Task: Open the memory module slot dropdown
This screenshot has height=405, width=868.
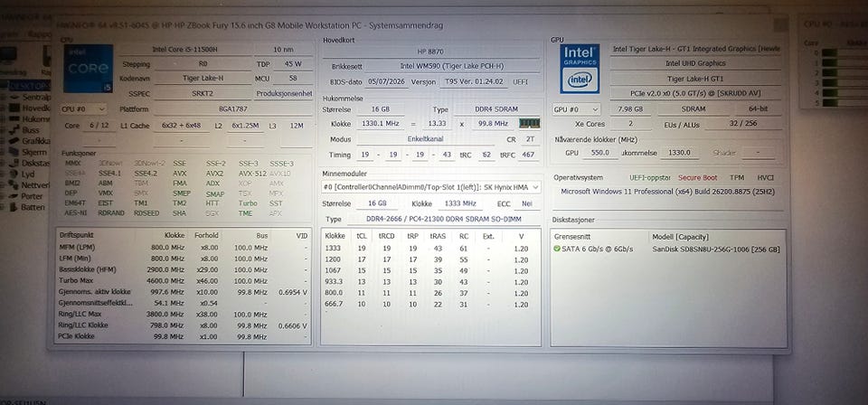Action: tap(431, 187)
